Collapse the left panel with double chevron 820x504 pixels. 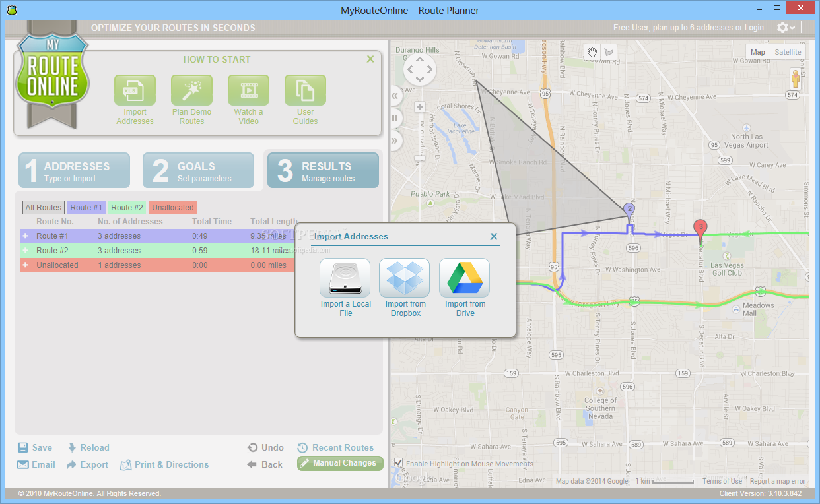[x=395, y=96]
